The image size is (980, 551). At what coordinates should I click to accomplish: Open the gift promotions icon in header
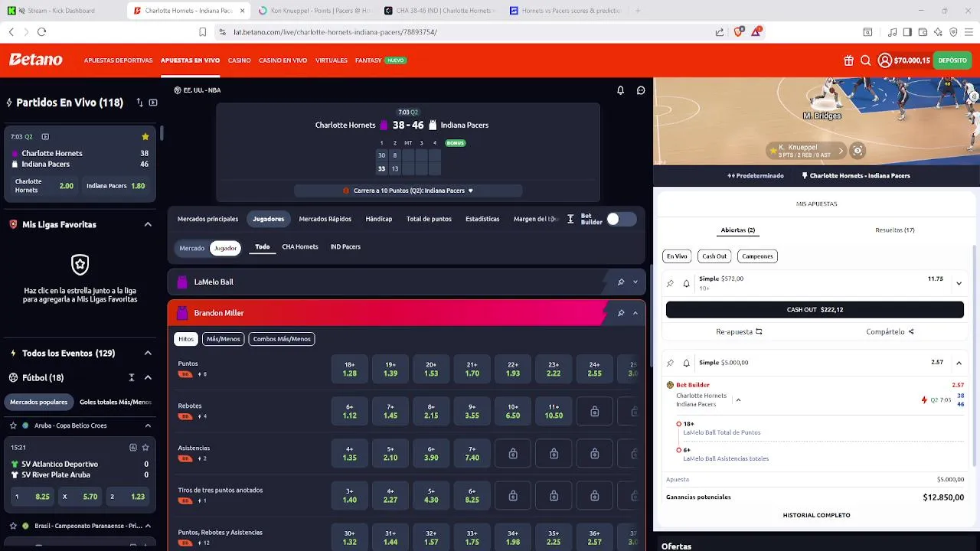(x=848, y=60)
